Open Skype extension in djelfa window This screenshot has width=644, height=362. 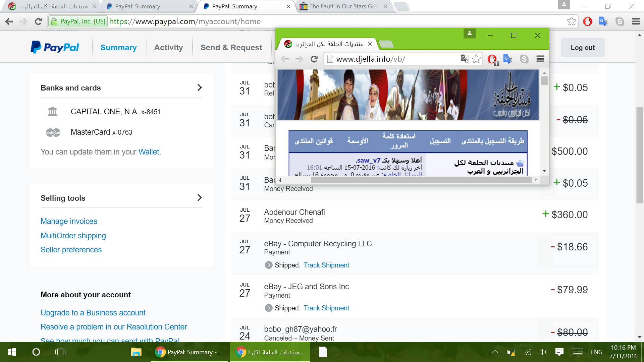coord(524,59)
